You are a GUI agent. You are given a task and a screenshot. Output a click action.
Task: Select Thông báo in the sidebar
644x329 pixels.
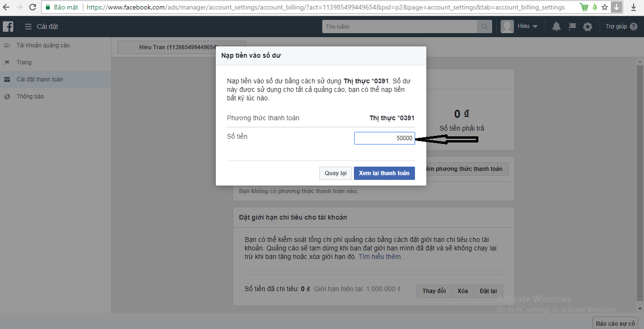[x=30, y=97]
